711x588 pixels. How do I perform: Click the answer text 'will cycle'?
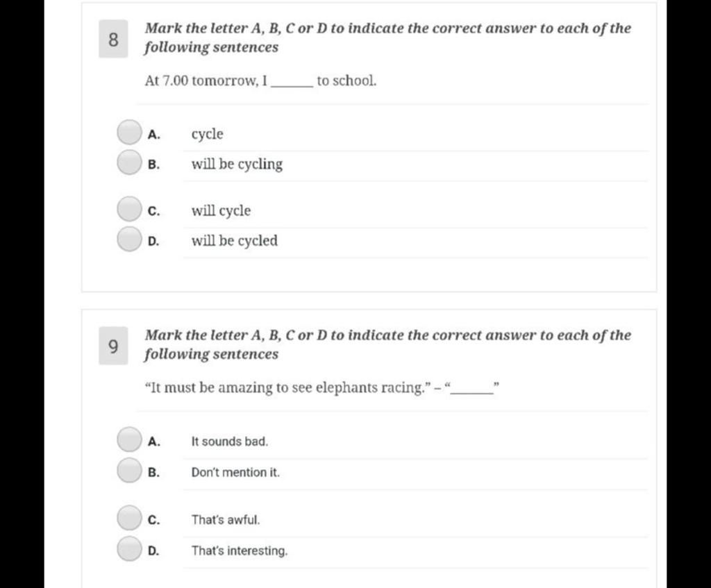click(221, 211)
